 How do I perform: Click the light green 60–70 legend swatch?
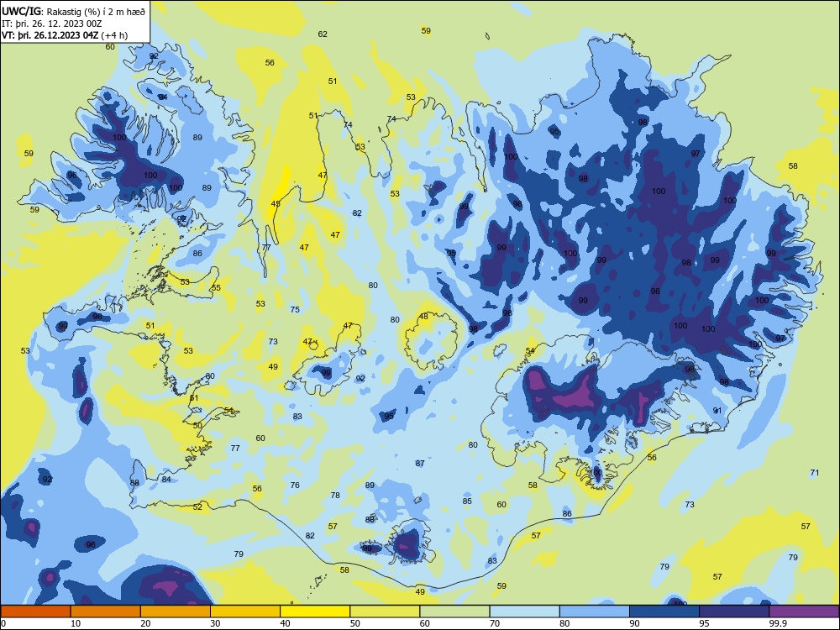[454, 612]
